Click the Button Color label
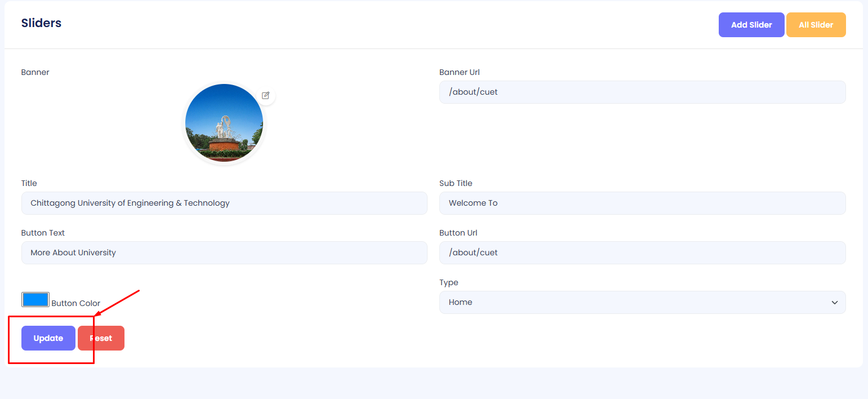Viewport: 868px width, 399px height. pos(75,303)
